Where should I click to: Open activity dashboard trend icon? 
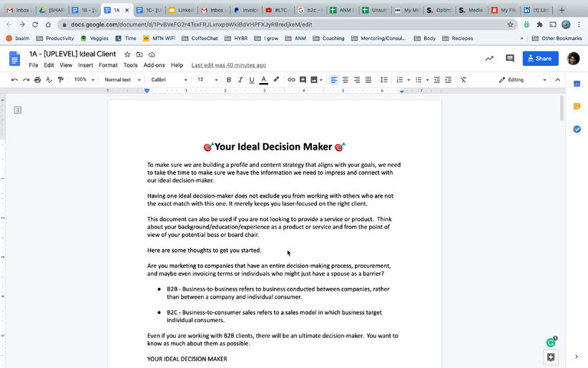(x=489, y=59)
